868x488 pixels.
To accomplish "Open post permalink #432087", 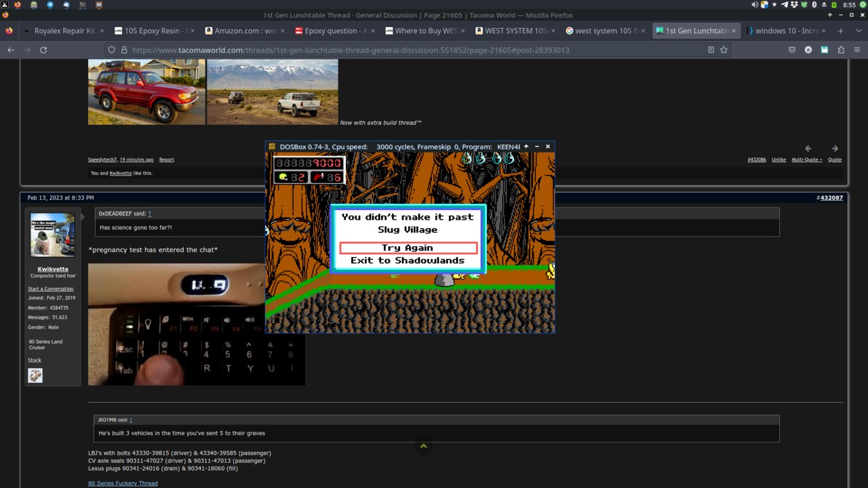I will (831, 198).
